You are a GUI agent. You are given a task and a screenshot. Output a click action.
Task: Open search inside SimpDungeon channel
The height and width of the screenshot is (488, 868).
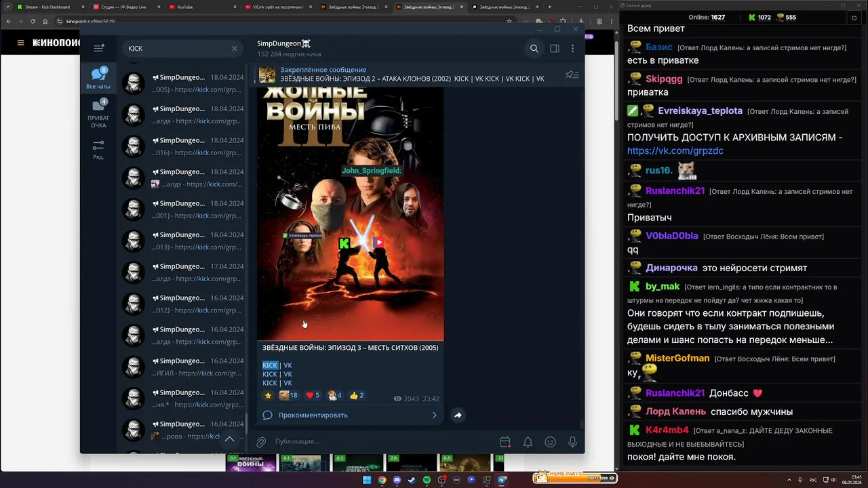[x=534, y=48]
